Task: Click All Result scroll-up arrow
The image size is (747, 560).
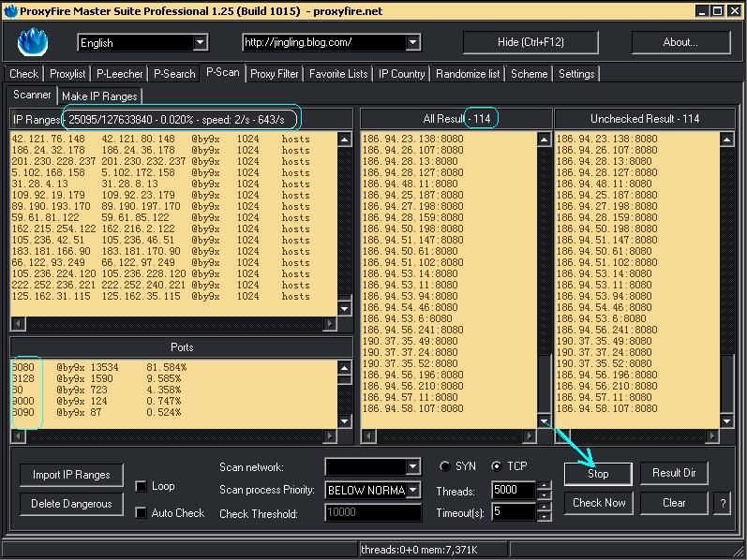Action: click(x=544, y=139)
